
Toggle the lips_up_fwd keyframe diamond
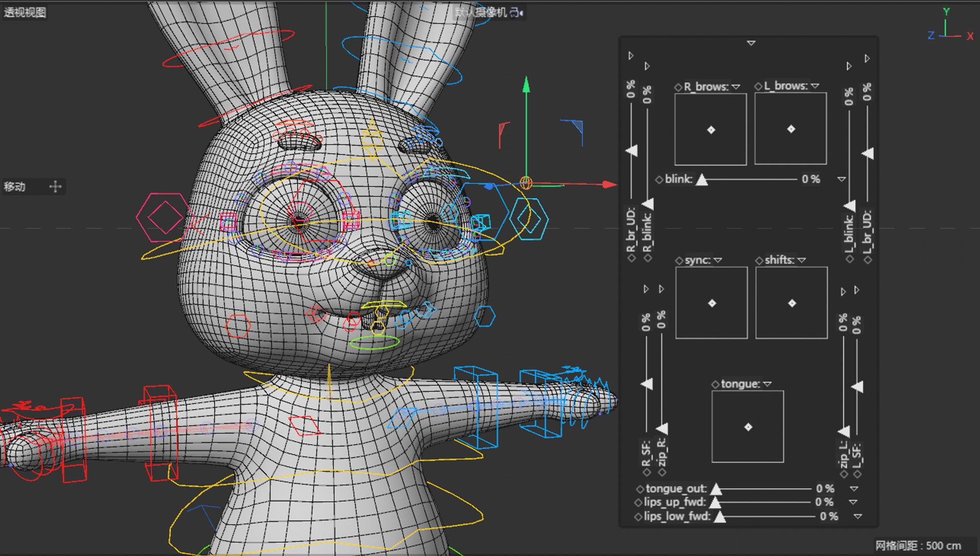(x=639, y=502)
